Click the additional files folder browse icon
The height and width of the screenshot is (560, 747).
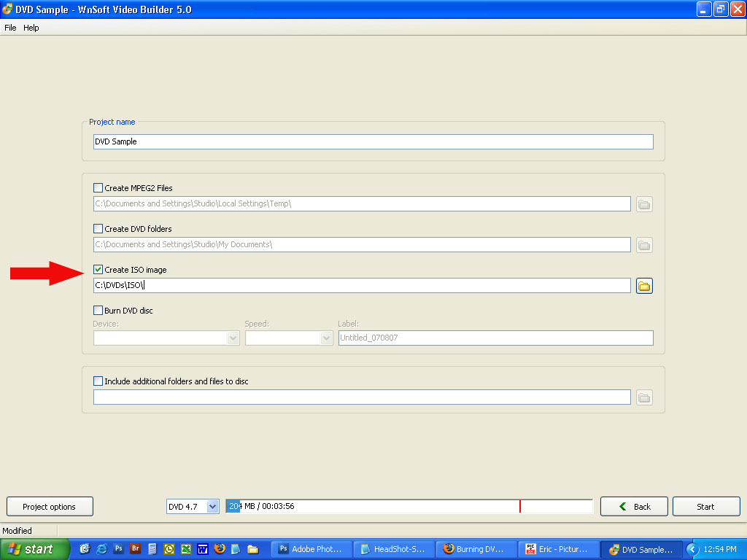pos(644,397)
